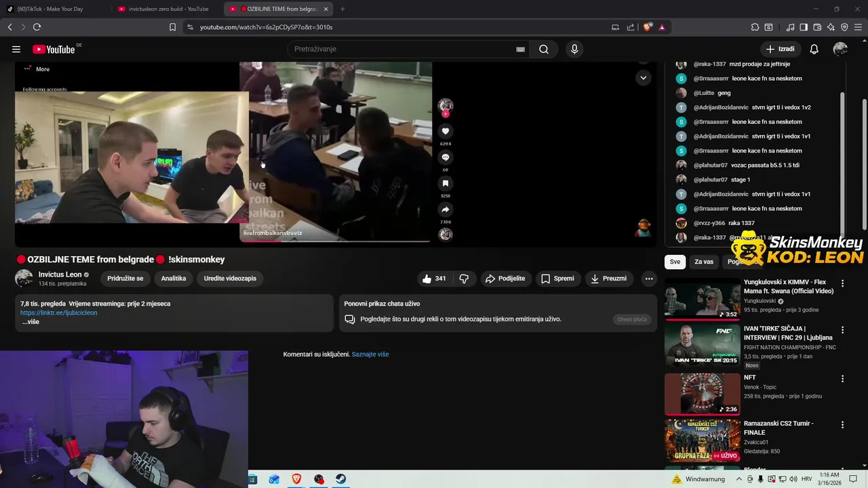The height and width of the screenshot is (488, 868).
Task: Go back in browser history
Action: pyautogui.click(x=9, y=27)
